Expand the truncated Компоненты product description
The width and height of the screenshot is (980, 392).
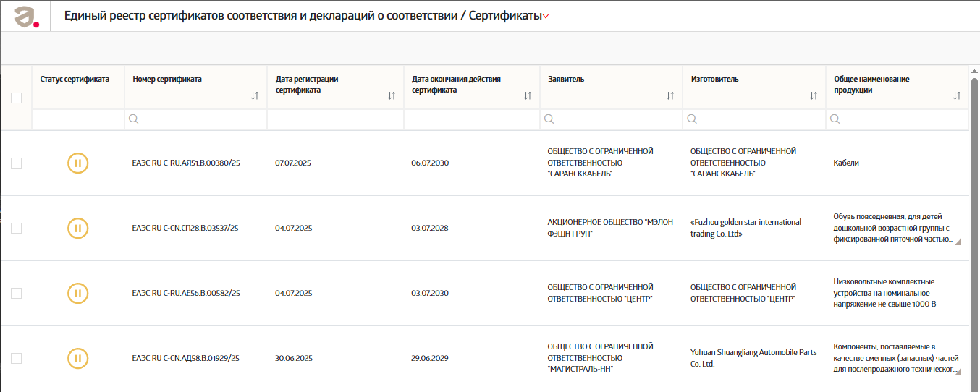(x=958, y=372)
